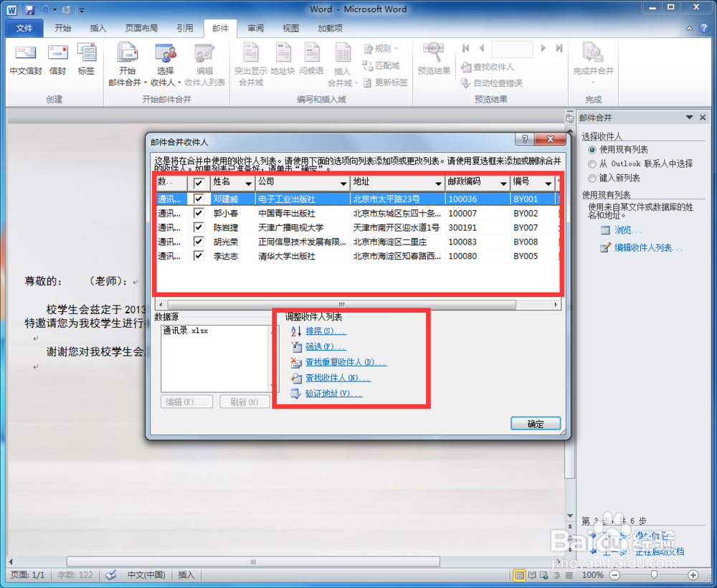The width and height of the screenshot is (717, 588).
Task: Click Find Recipient (查找收件人) in the ribbon
Action: tap(488, 67)
